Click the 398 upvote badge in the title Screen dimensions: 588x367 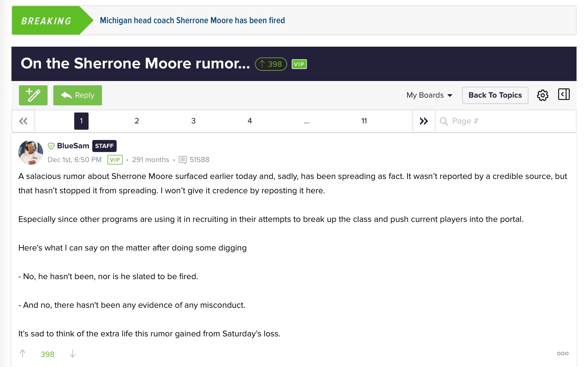(x=271, y=64)
